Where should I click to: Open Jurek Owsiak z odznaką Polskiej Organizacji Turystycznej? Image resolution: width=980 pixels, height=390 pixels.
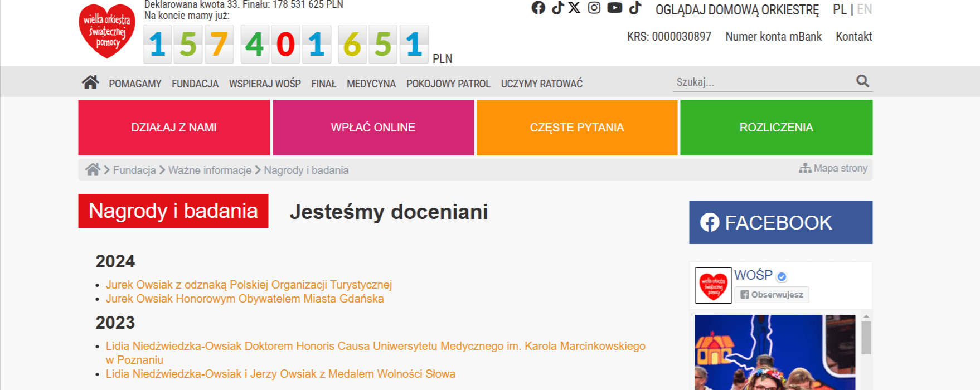[249, 285]
